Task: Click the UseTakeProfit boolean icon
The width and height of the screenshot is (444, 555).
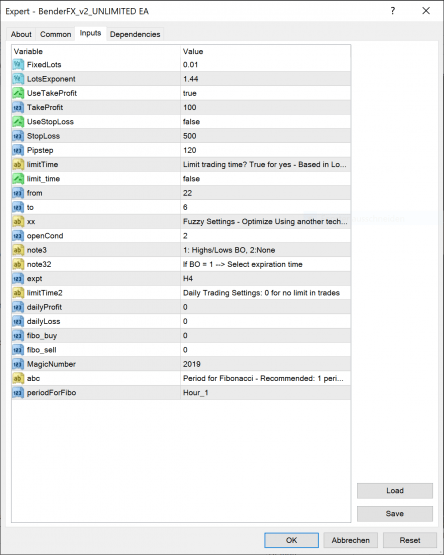Action: pos(18,93)
